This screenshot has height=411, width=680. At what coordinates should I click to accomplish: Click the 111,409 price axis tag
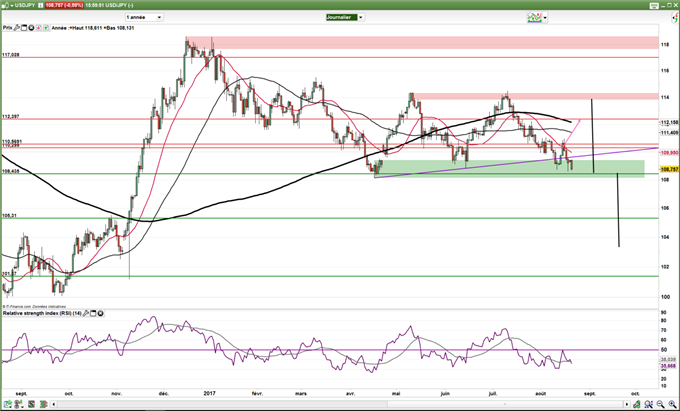[669, 133]
